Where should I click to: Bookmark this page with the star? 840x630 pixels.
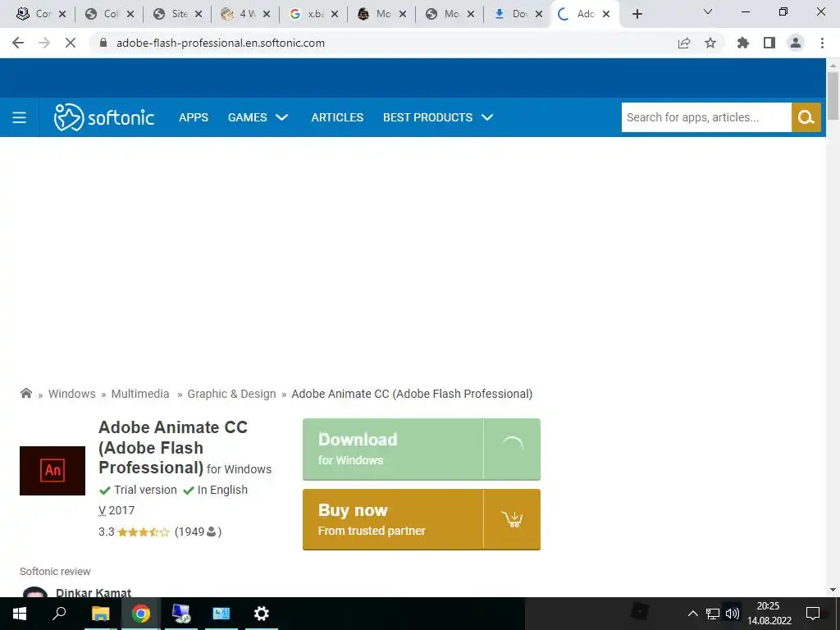point(710,43)
